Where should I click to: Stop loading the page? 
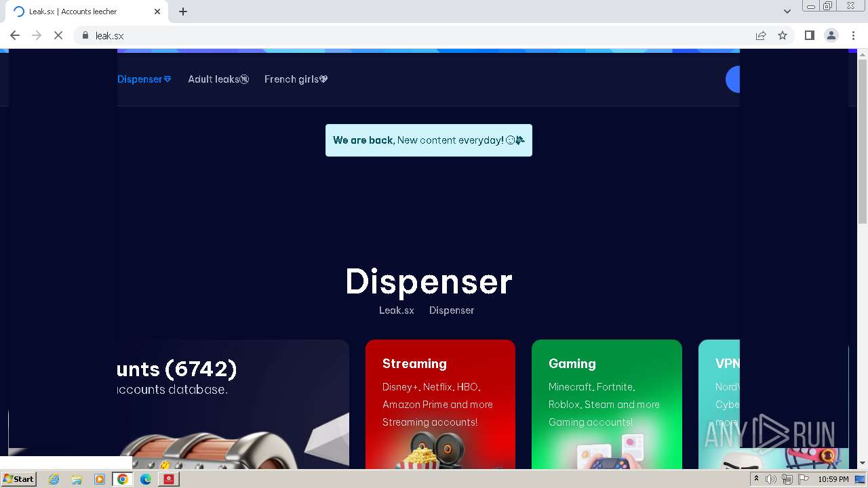(58, 35)
